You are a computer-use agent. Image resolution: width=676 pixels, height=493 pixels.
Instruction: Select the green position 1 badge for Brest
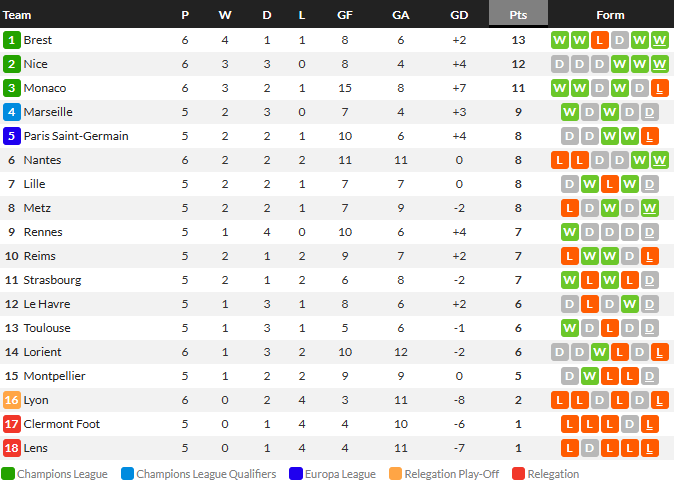tap(12, 40)
